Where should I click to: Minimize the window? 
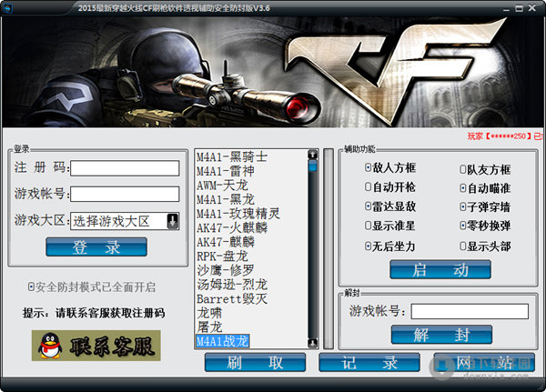[506, 8]
